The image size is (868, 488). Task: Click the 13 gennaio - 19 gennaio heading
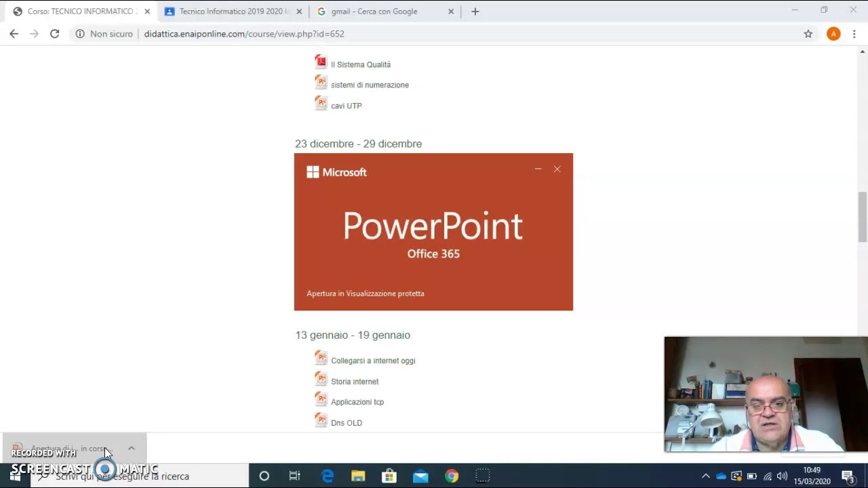tap(353, 335)
